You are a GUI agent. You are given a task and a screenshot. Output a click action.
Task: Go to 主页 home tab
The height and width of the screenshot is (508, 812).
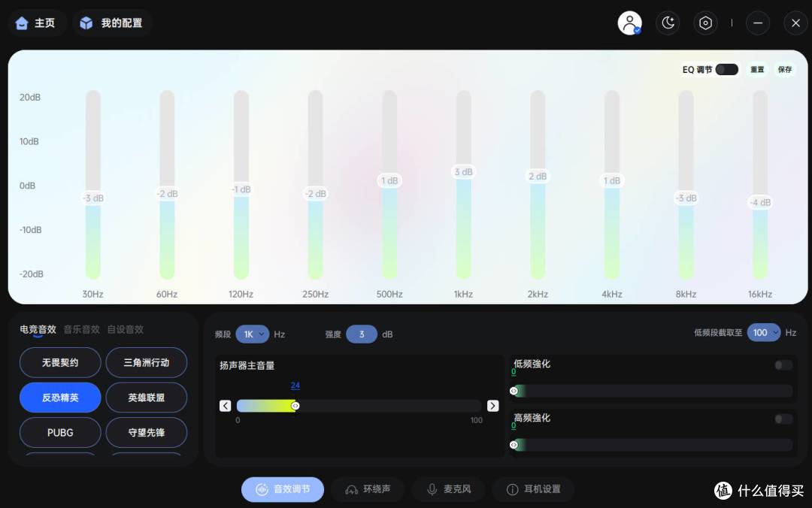pos(36,23)
